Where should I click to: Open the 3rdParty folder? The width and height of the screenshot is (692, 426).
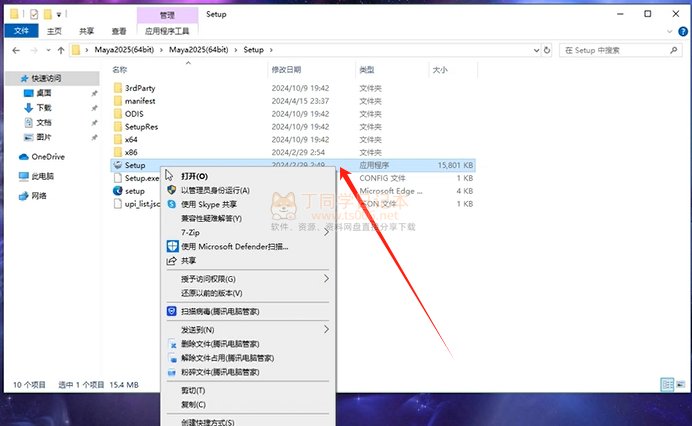tap(140, 88)
